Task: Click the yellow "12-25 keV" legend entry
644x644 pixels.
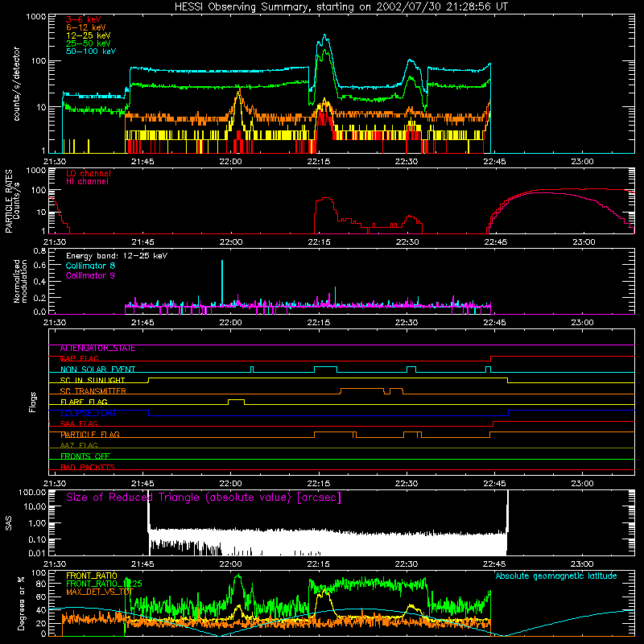Action: pos(88,35)
